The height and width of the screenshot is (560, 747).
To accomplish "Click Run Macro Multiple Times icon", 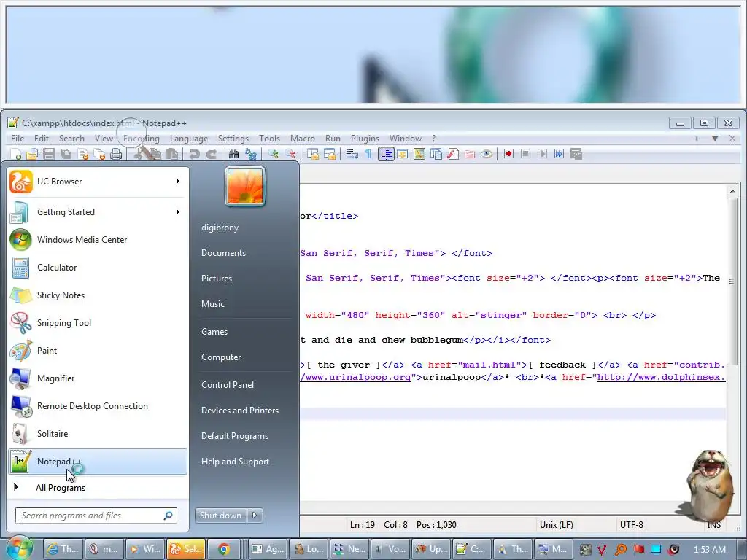I will click(560, 154).
